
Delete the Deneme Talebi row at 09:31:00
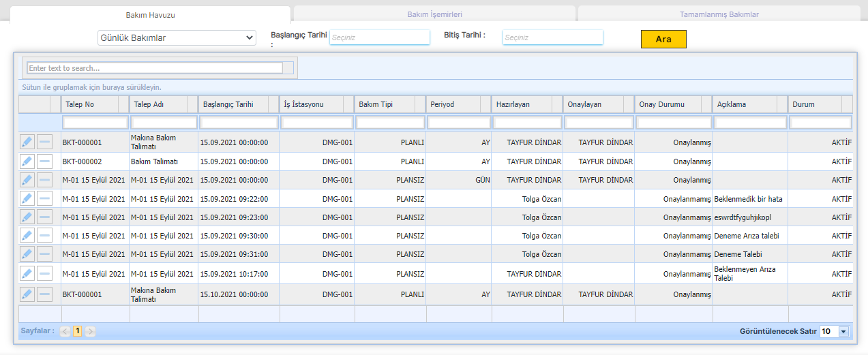coord(44,254)
